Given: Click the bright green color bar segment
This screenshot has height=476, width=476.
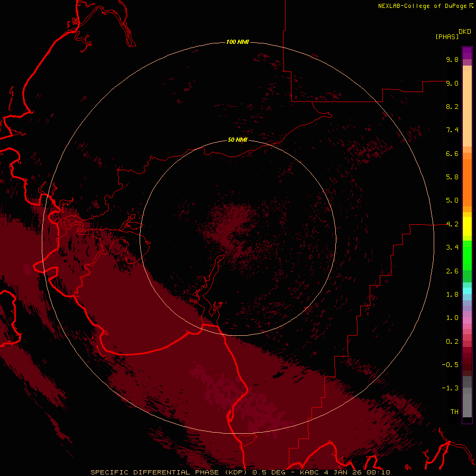Looking at the screenshot, I should coord(467,255).
